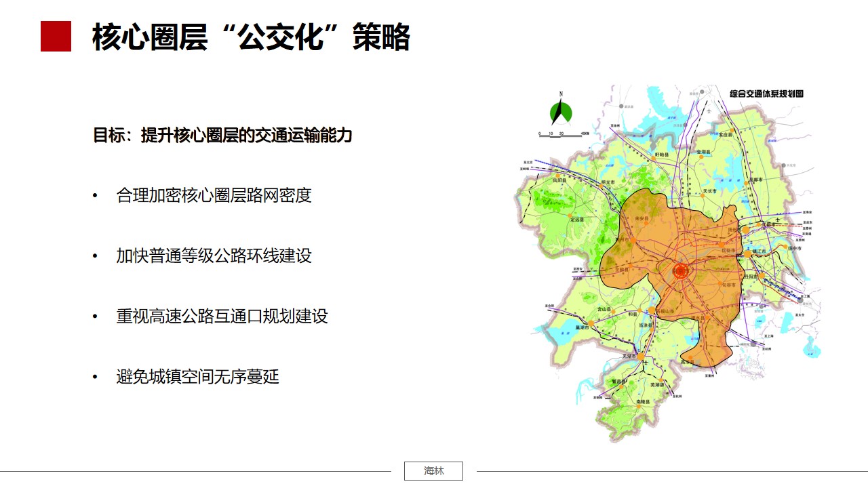Click the 定远县 label on the map

(x=577, y=219)
